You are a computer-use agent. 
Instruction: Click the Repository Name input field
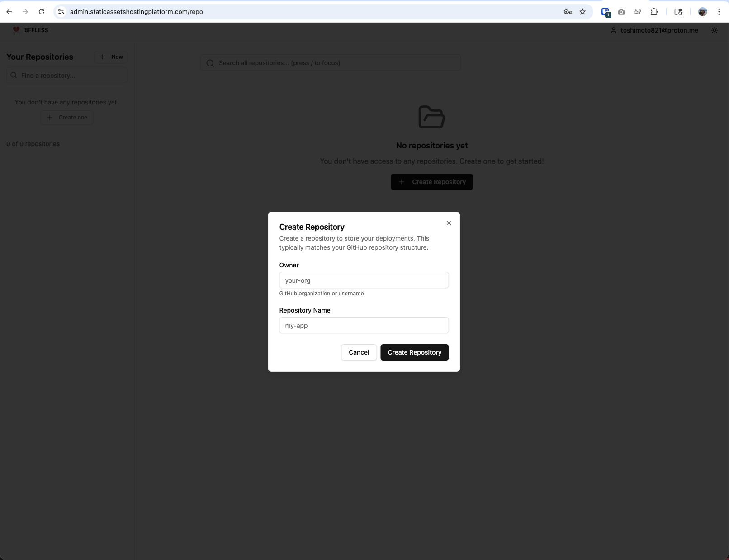click(x=364, y=325)
